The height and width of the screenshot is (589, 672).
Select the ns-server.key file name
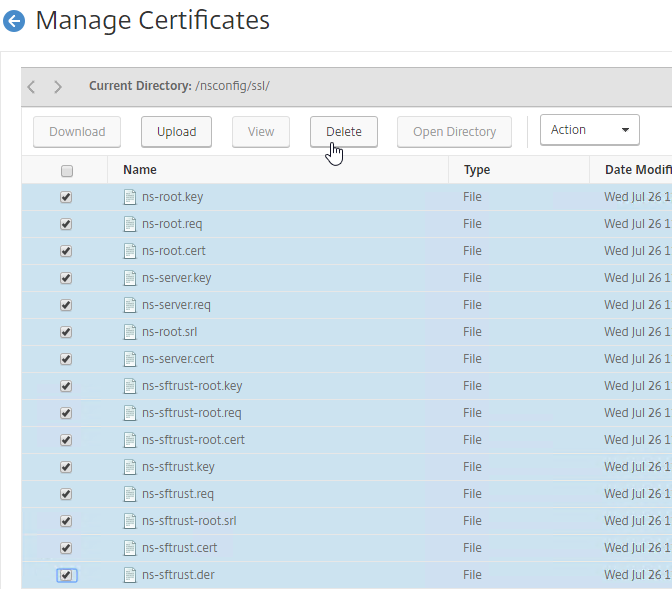coord(177,278)
